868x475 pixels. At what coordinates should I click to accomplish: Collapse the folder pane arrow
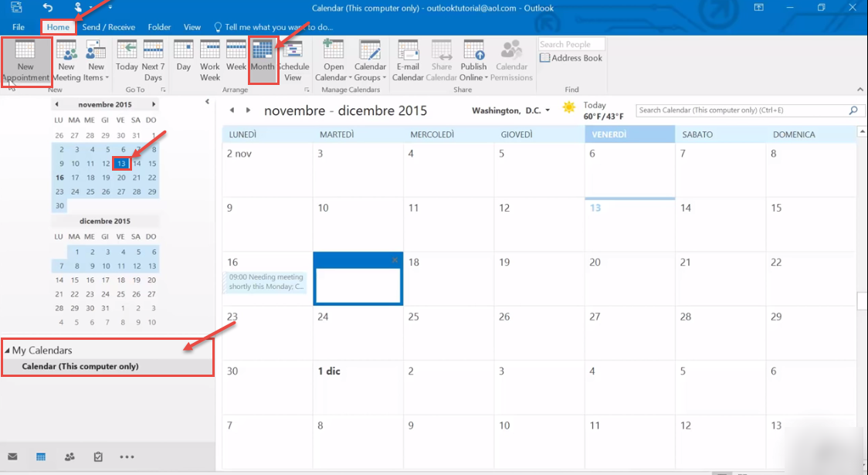(x=207, y=102)
